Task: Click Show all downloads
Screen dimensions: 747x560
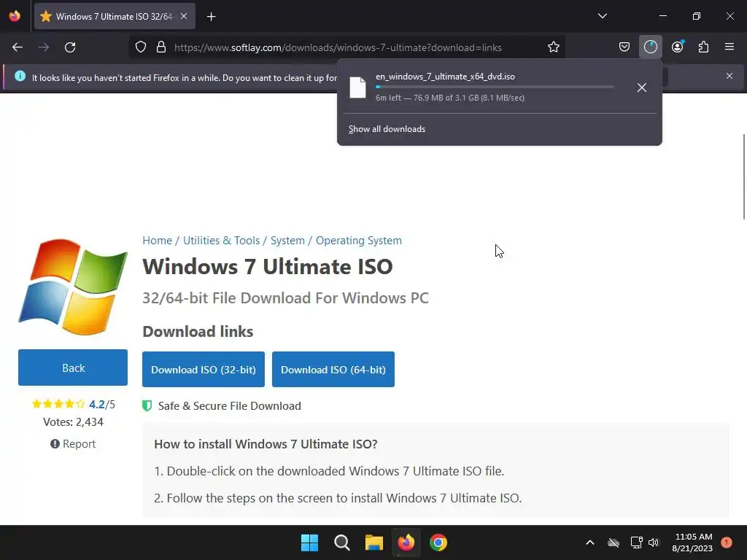Action: click(387, 129)
